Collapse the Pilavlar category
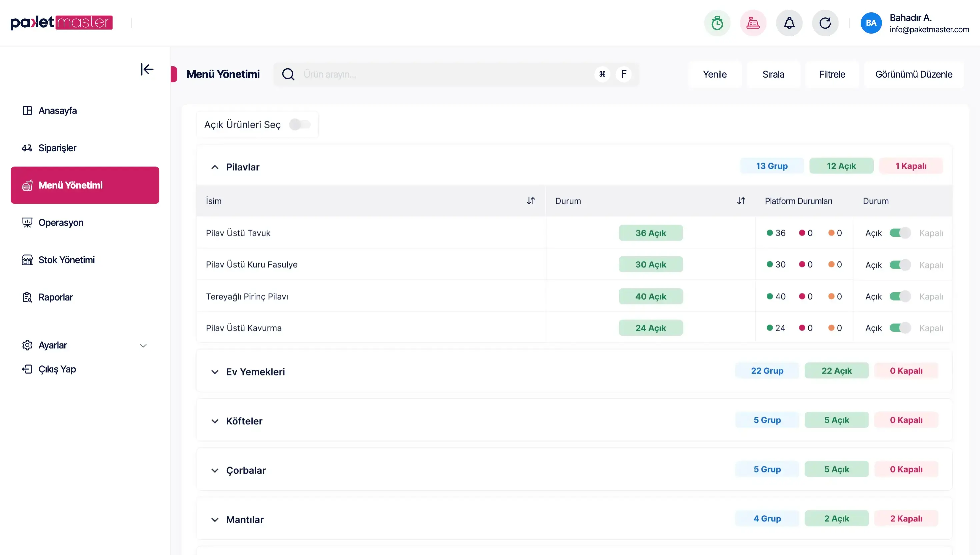Image resolution: width=980 pixels, height=555 pixels. 215,167
